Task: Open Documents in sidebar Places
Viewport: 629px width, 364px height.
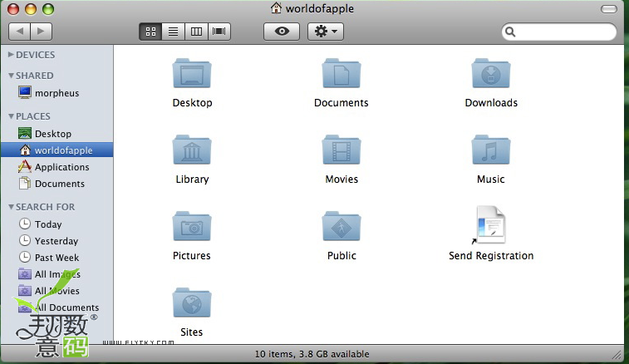Action: [57, 184]
